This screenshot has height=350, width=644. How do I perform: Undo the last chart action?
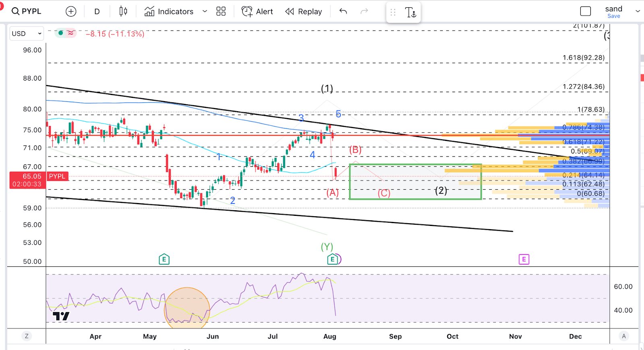point(343,11)
